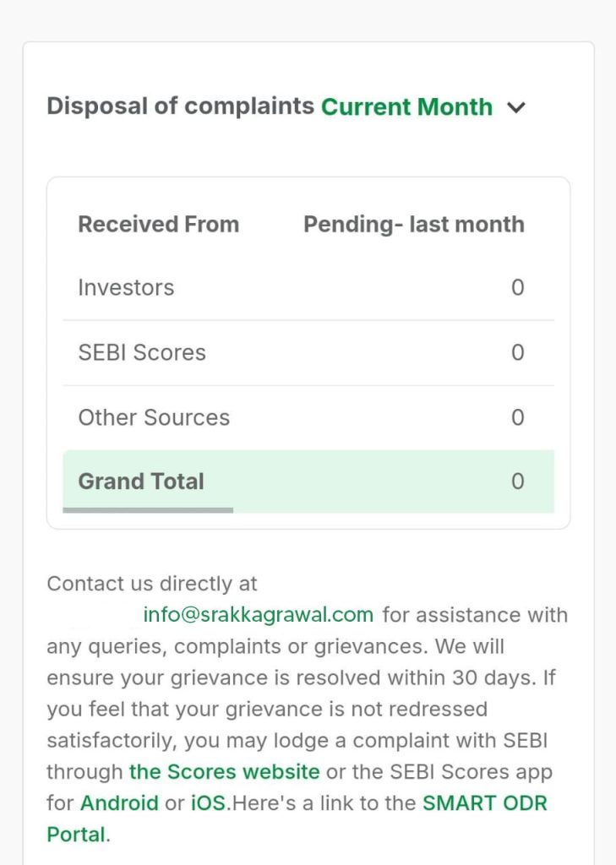Click the 'Contact us directly at' text
Image resolution: width=616 pixels, height=865 pixels.
point(152,584)
